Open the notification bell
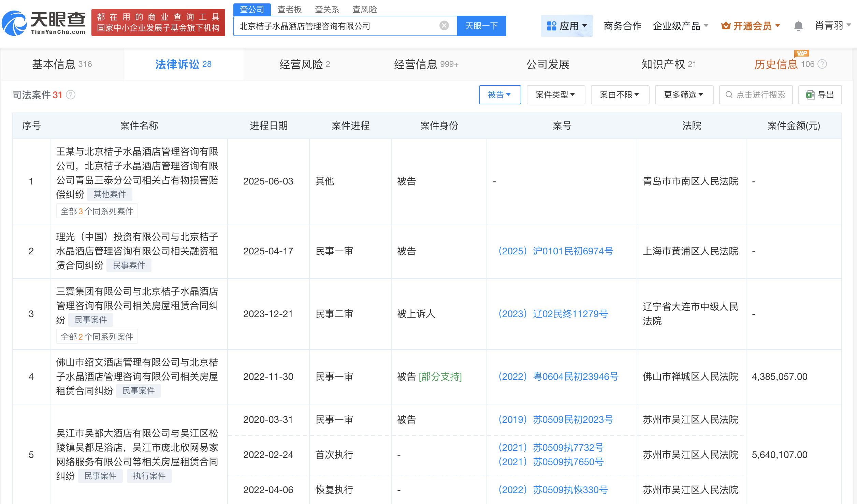The width and height of the screenshot is (857, 504). [x=798, y=26]
